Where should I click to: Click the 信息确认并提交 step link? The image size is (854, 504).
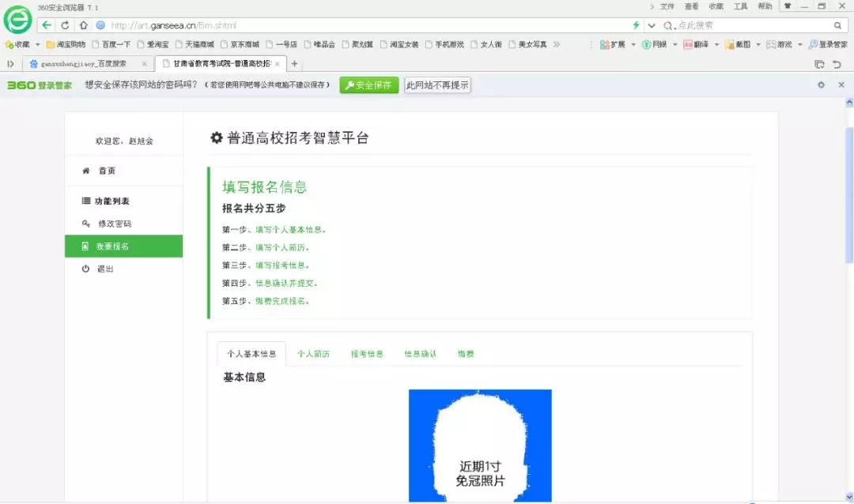[286, 283]
